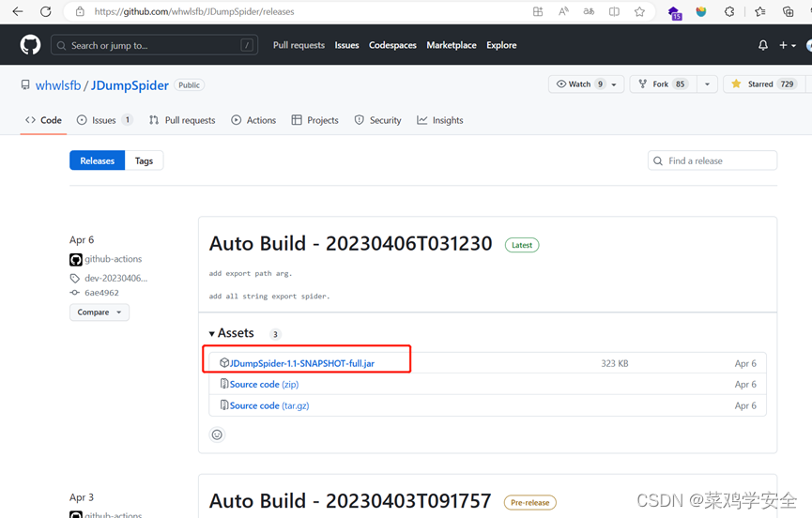The image size is (812, 518).
Task: Open app available icon in address bar
Action: (x=538, y=11)
